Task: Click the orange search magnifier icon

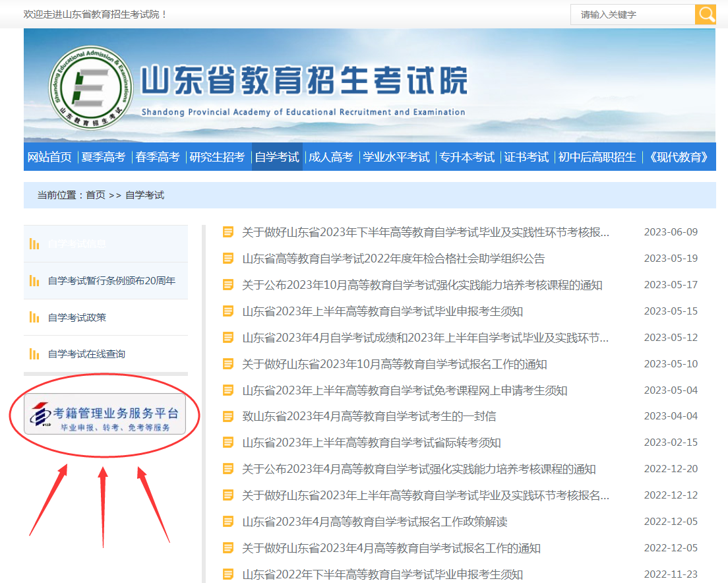Action: click(706, 14)
